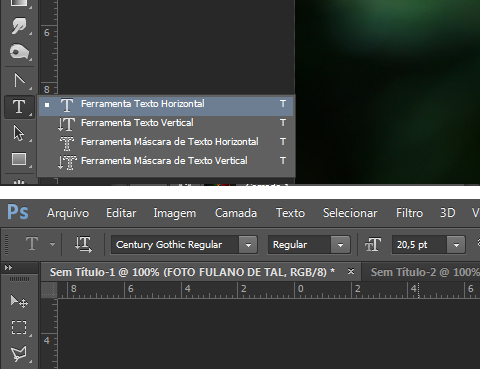Image resolution: width=480 pixels, height=369 pixels.
Task: Open the Selecionar menu
Action: click(x=350, y=213)
